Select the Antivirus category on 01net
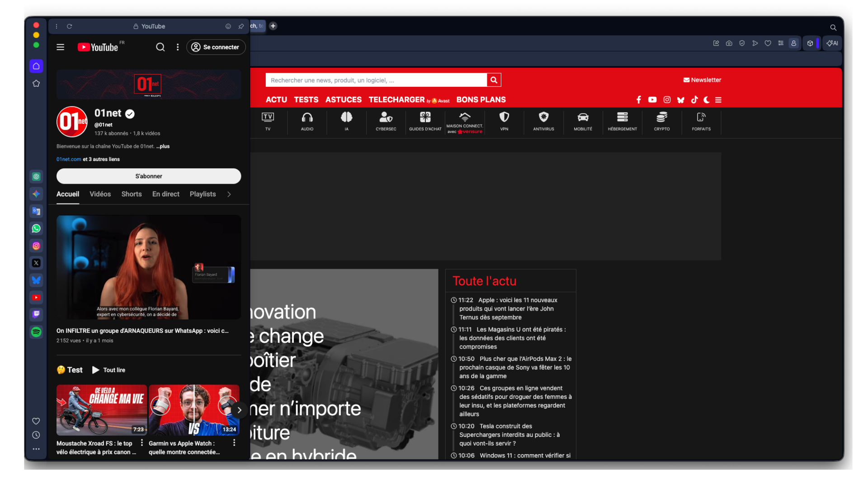The image size is (868, 493). point(543,121)
